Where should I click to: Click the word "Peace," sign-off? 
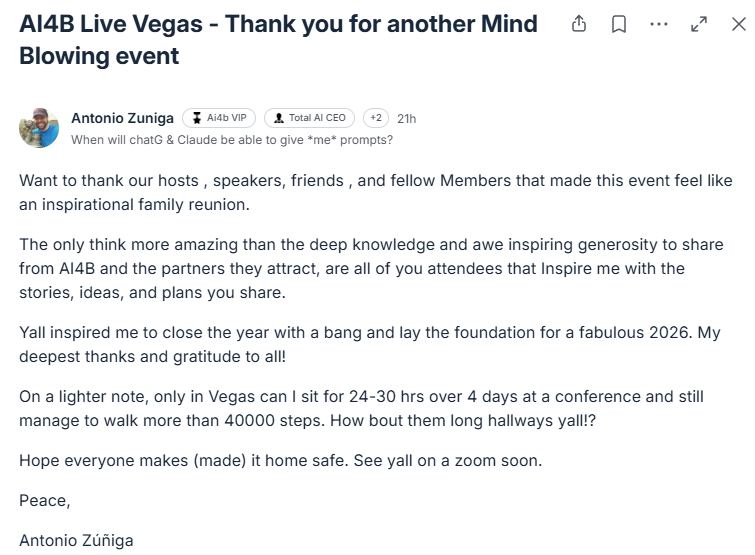[45, 500]
